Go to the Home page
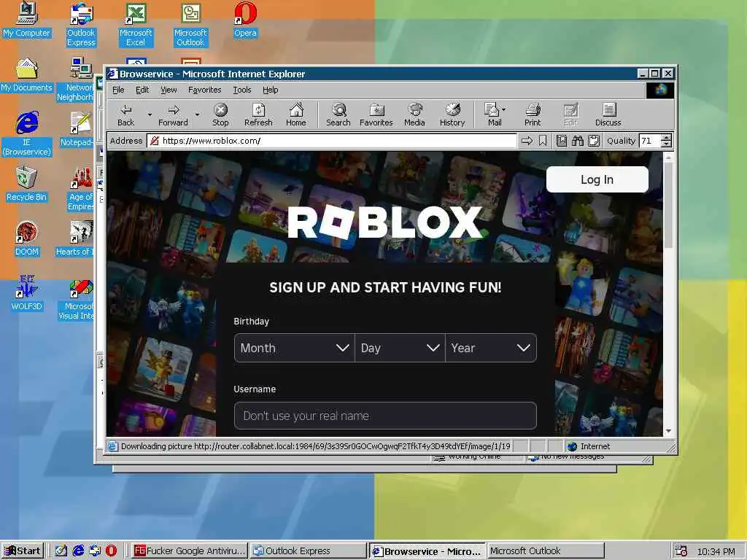This screenshot has height=560, width=747. coord(296,115)
